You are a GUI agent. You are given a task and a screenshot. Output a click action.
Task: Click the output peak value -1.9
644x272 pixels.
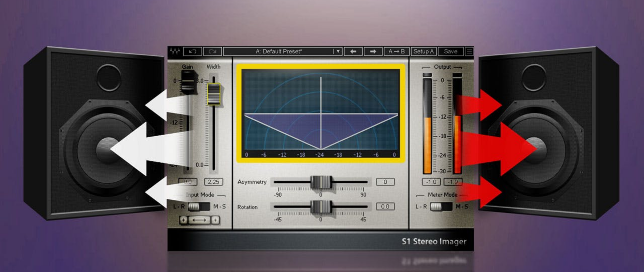point(453,182)
